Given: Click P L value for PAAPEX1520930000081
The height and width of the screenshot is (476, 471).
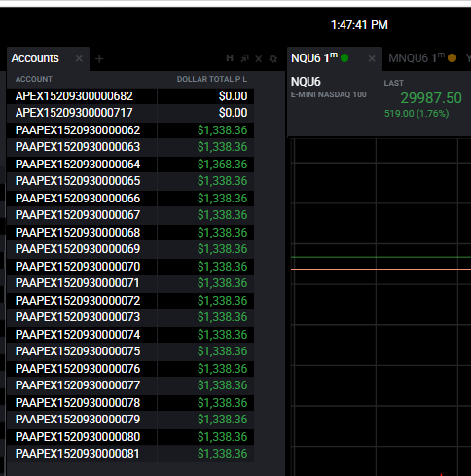Looking at the screenshot, I should pyautogui.click(x=222, y=454).
